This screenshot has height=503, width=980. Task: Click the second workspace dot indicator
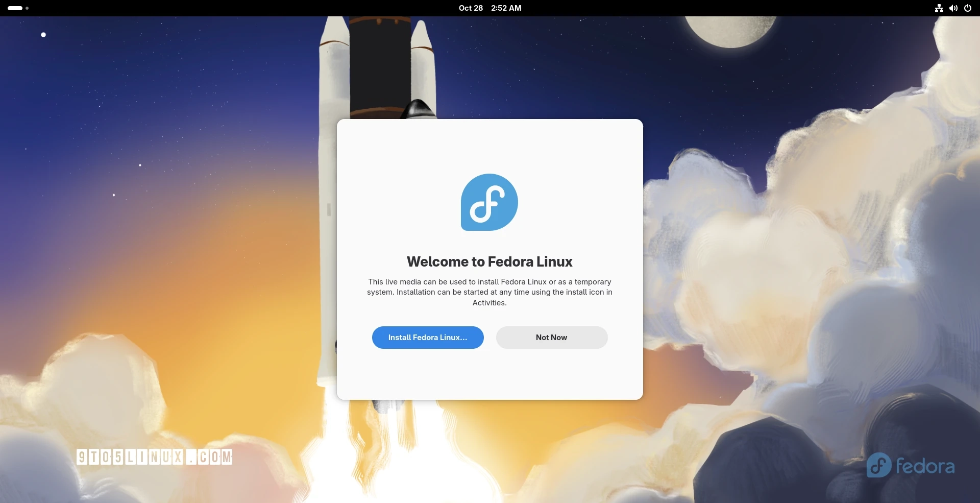(x=27, y=8)
